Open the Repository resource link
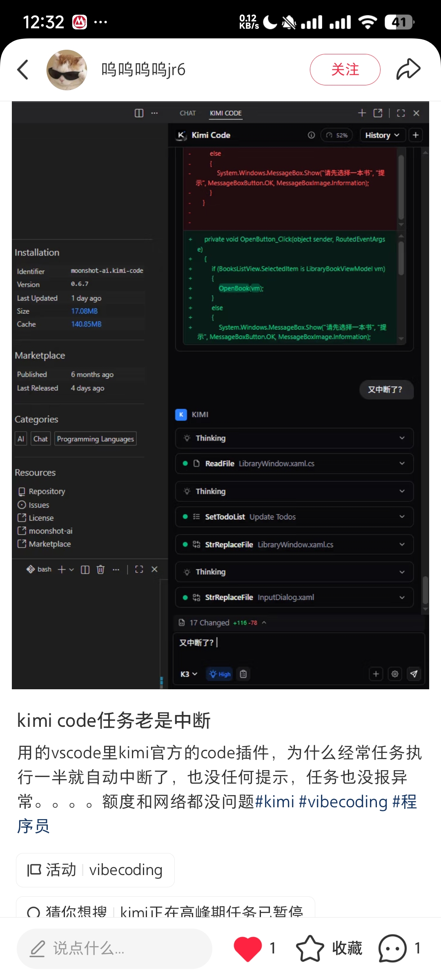 tap(42, 491)
